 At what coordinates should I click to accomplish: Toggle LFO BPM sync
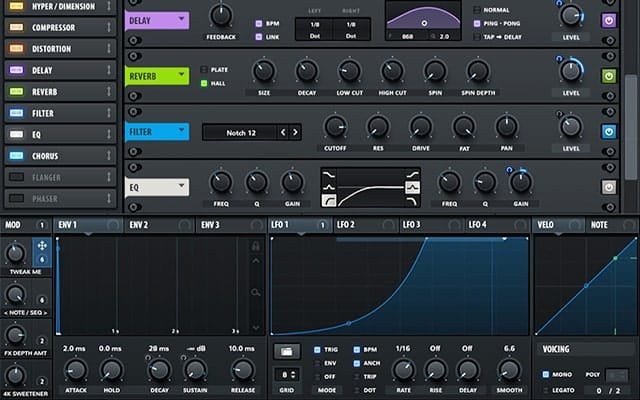point(357,350)
